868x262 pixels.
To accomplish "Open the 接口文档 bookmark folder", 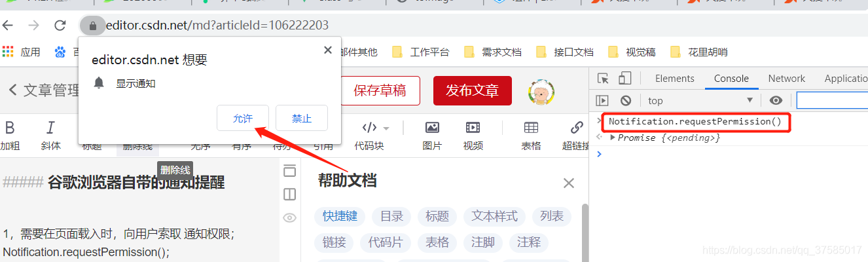I will (x=564, y=52).
